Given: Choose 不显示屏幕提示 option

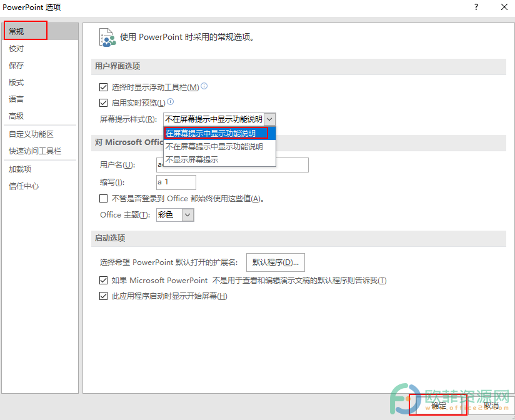Looking at the screenshot, I should pos(219,159).
